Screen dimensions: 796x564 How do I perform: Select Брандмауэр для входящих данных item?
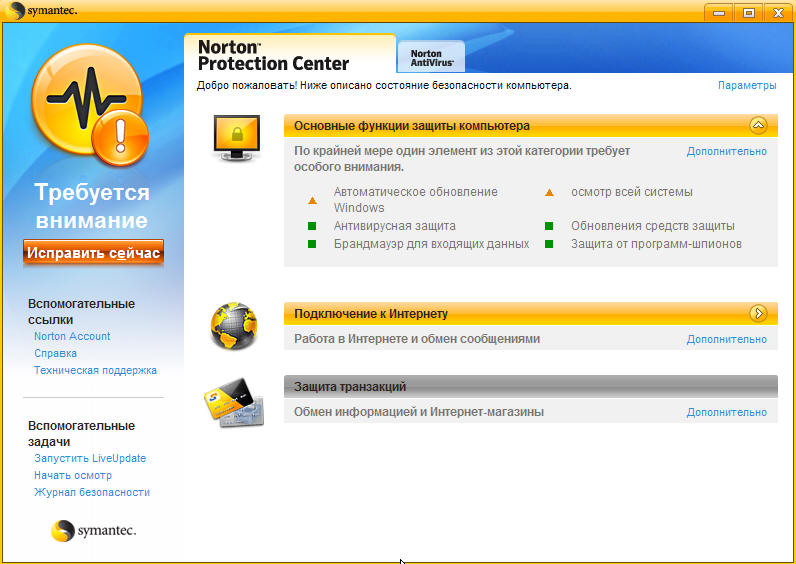tap(432, 244)
